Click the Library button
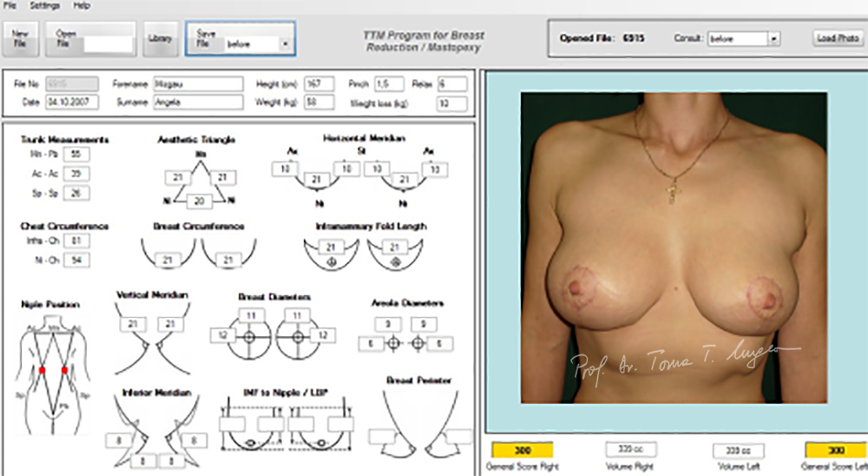 tap(159, 39)
